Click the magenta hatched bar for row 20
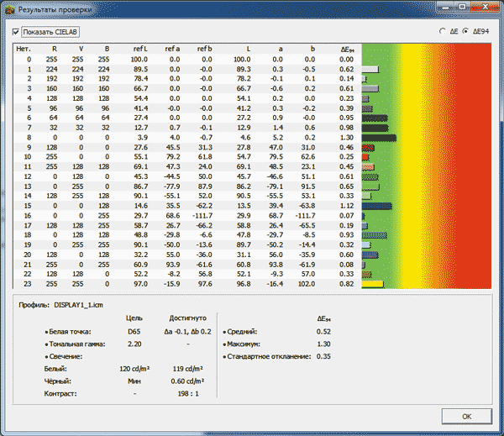 tap(370, 255)
